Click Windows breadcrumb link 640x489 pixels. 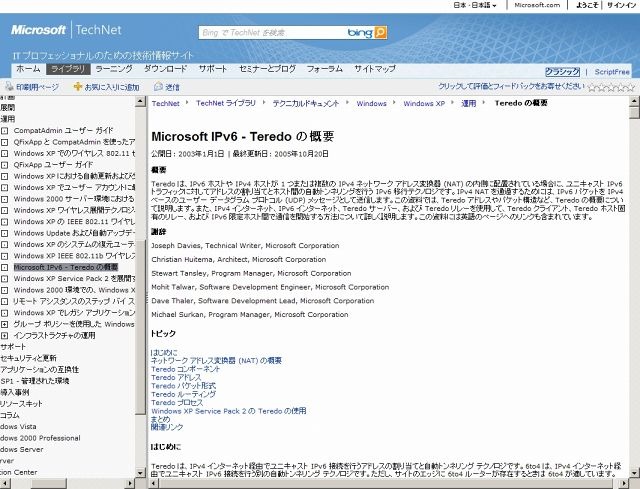tap(371, 103)
